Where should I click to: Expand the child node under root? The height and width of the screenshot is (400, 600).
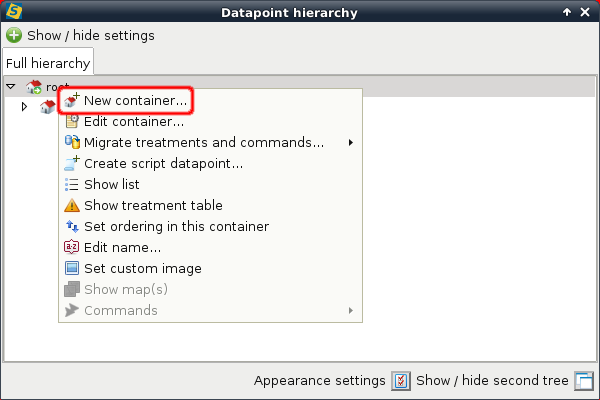pyautogui.click(x=25, y=107)
